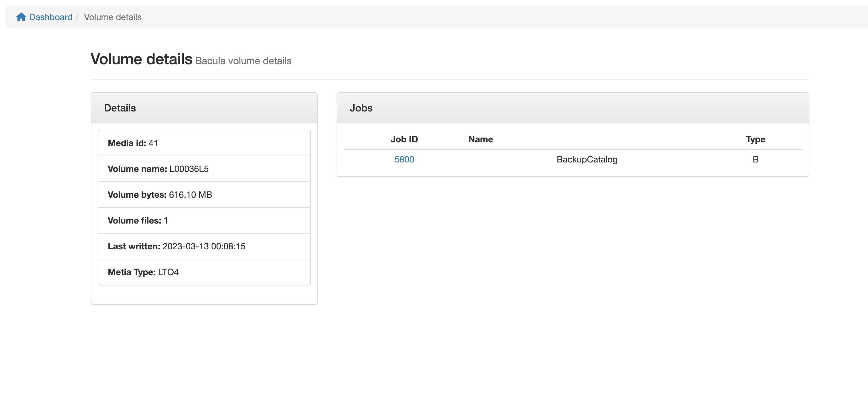Select the Media id 41 row
Screen dimensions: 868x403
click(204, 143)
